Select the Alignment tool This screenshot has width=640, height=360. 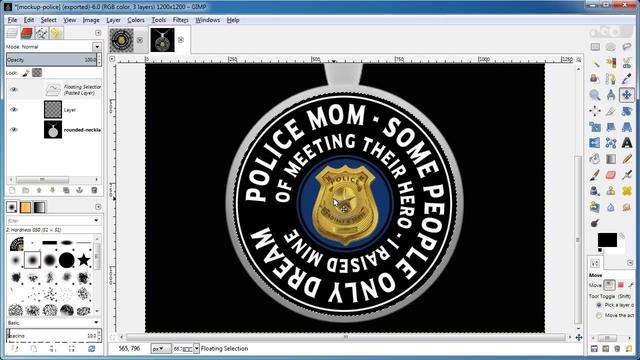(595, 111)
